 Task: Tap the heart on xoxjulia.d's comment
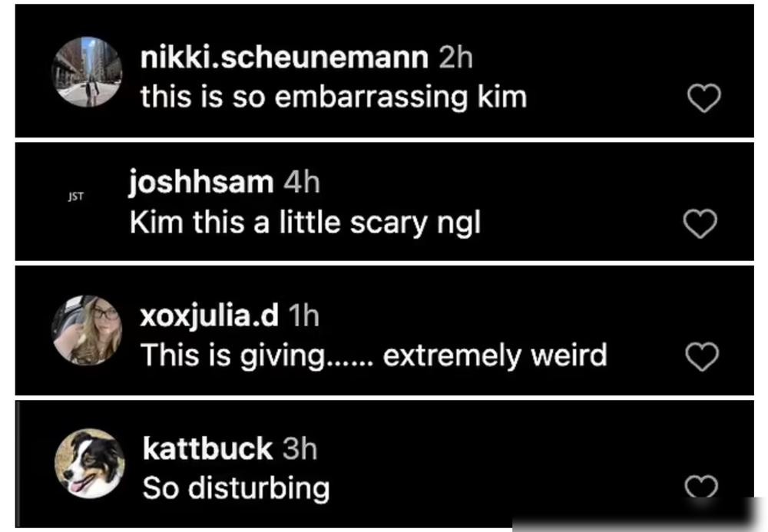pos(702,356)
